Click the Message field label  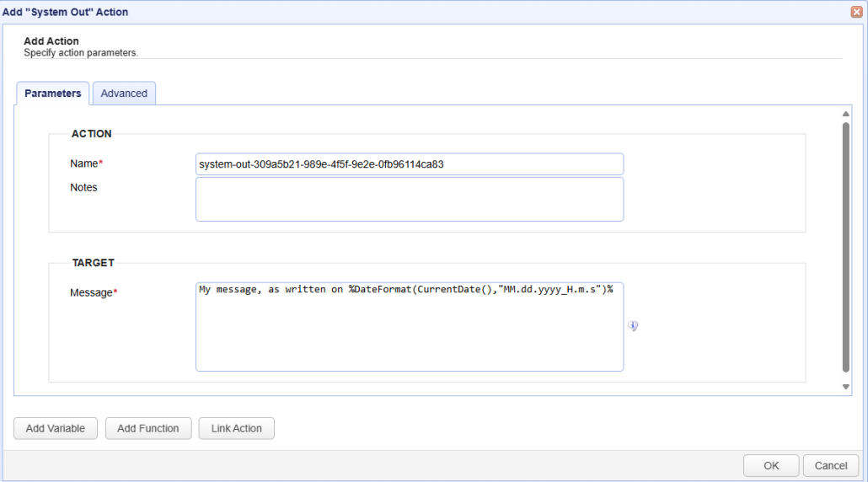coord(91,292)
